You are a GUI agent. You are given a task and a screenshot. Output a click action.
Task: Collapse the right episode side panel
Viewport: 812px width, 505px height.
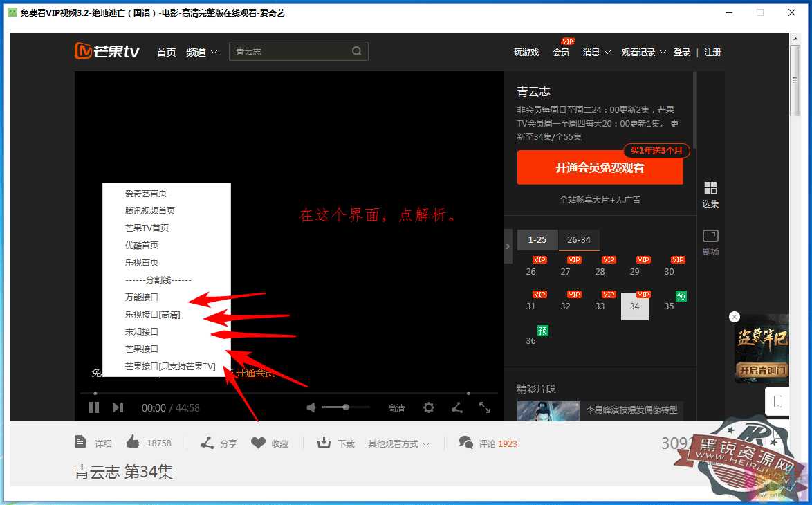click(x=508, y=246)
